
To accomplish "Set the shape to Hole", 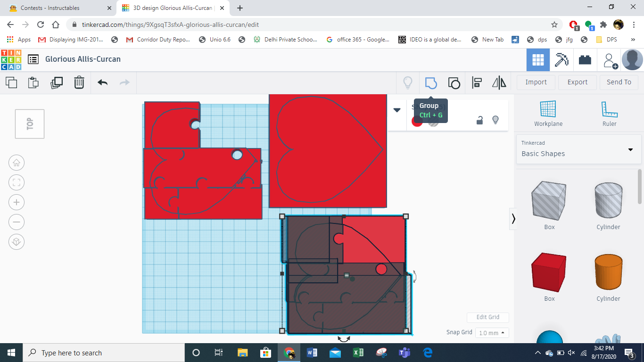I will click(433, 121).
